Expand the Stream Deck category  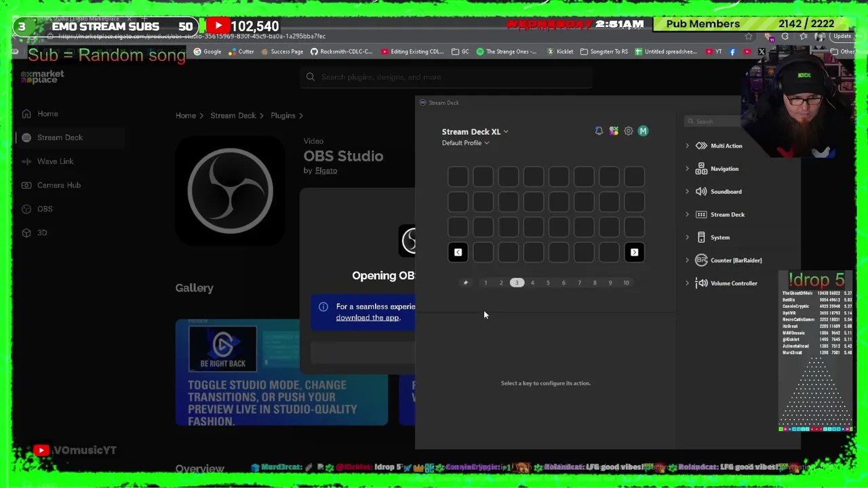[x=687, y=215]
